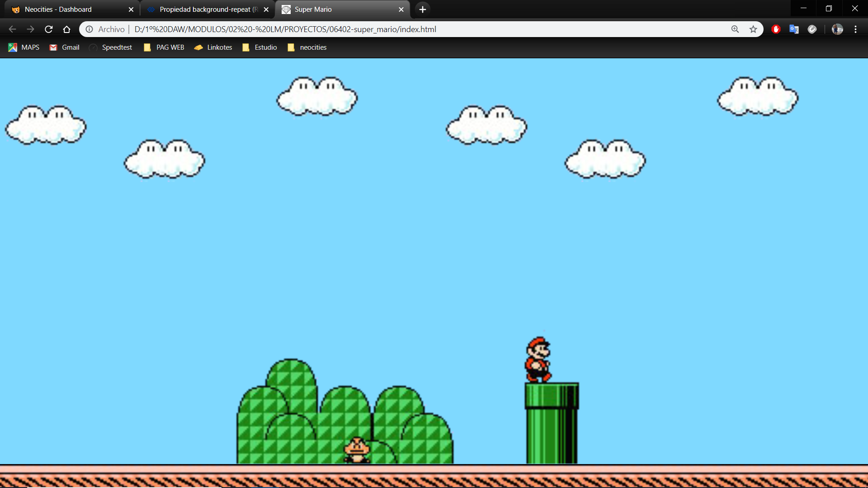868x488 pixels.
Task: Go back to the previous page
Action: pyautogui.click(x=12, y=29)
